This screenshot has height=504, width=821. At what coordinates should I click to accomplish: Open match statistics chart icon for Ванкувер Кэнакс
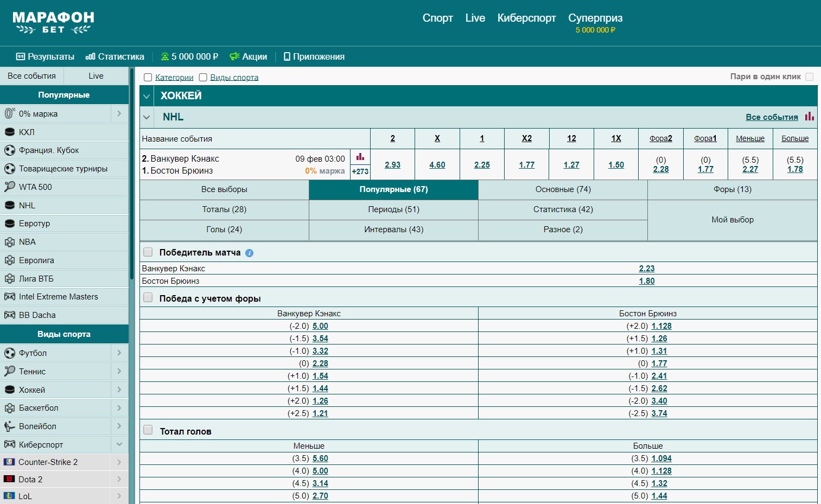point(360,157)
